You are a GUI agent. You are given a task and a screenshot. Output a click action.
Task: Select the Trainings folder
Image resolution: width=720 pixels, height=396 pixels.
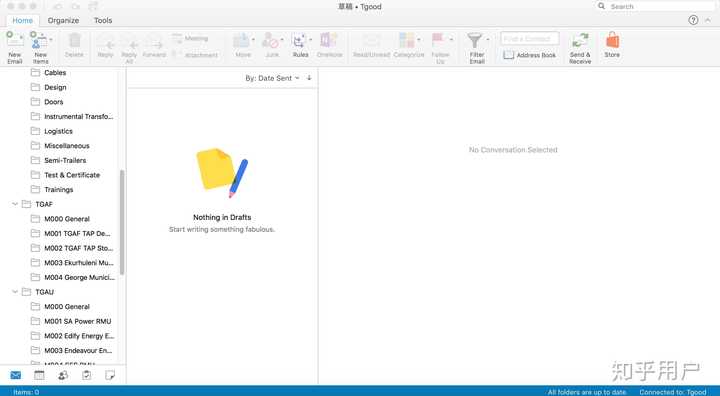click(58, 189)
